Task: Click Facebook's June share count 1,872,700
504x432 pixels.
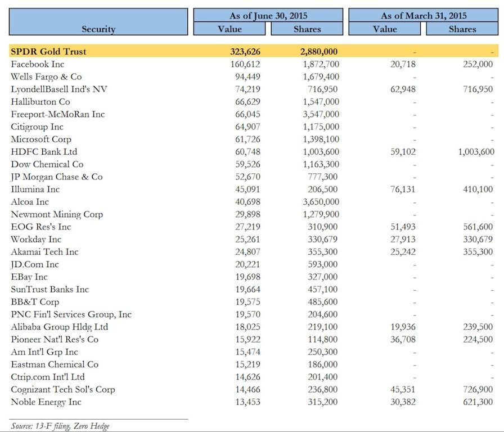Action: coord(321,64)
